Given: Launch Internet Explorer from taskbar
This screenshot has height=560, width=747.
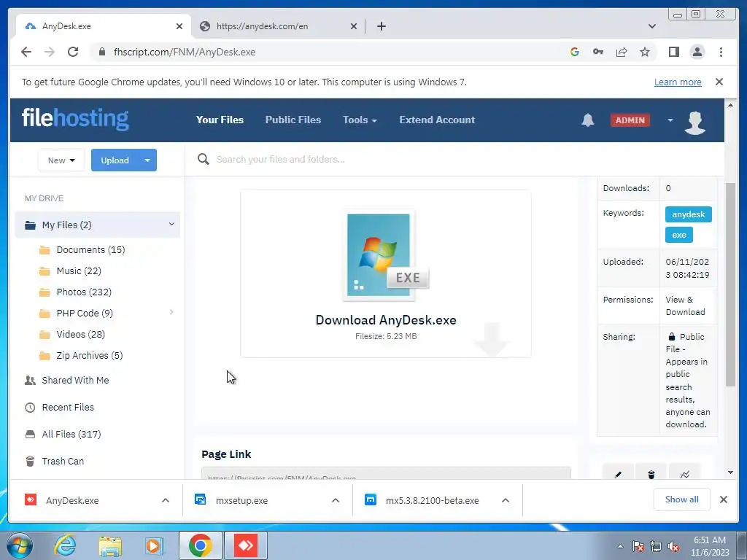Looking at the screenshot, I should tap(65, 545).
